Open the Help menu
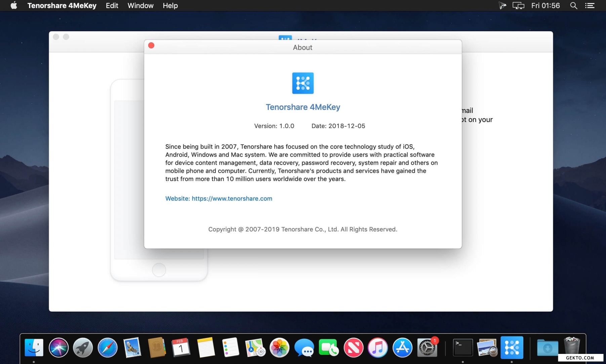The height and width of the screenshot is (364, 606). tap(170, 5)
